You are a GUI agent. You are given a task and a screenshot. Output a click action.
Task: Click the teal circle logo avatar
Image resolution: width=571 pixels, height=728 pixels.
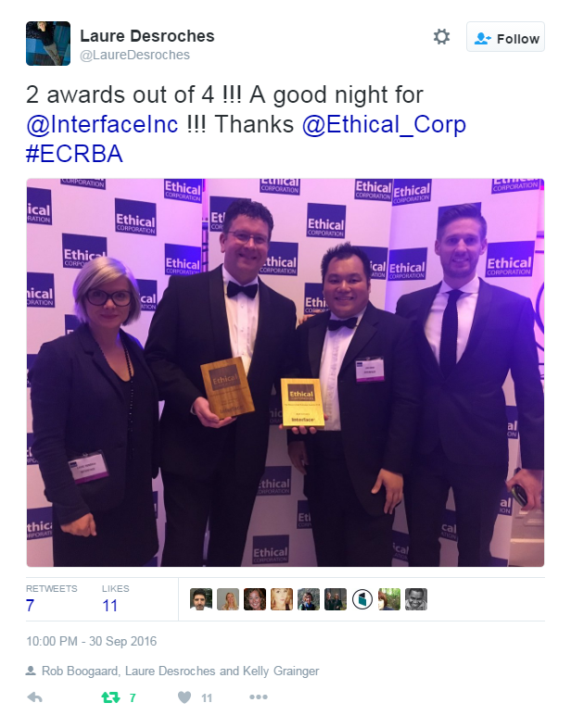coord(362,599)
